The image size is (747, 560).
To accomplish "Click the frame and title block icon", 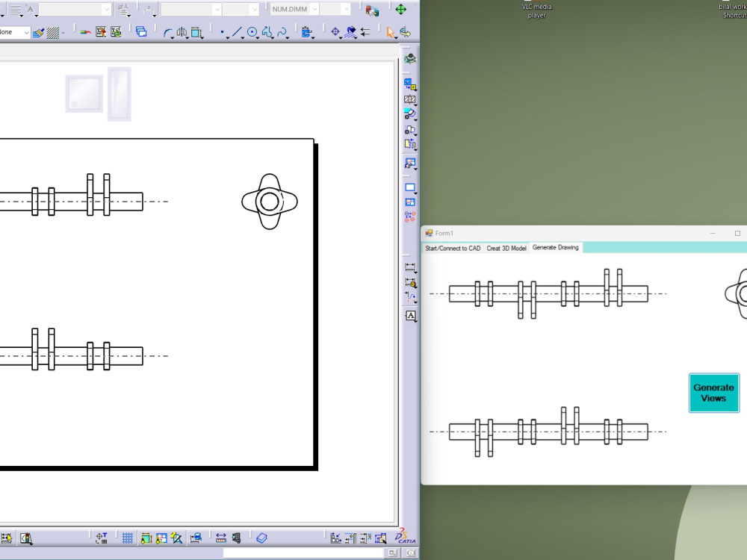I will point(409,202).
